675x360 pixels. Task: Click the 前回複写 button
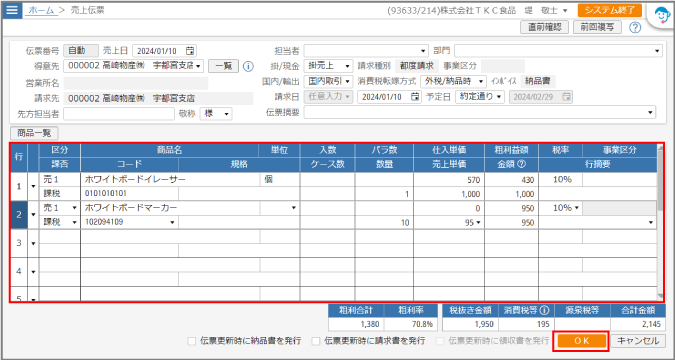(x=598, y=27)
